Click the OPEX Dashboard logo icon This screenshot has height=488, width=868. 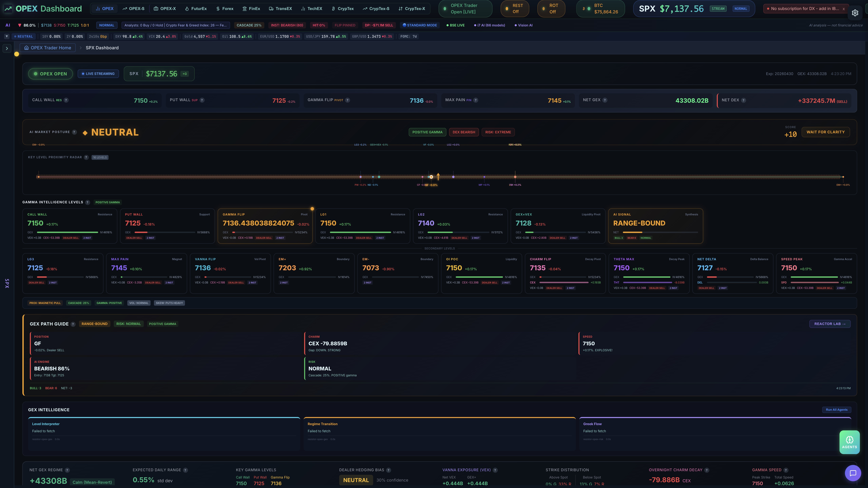[x=8, y=9]
